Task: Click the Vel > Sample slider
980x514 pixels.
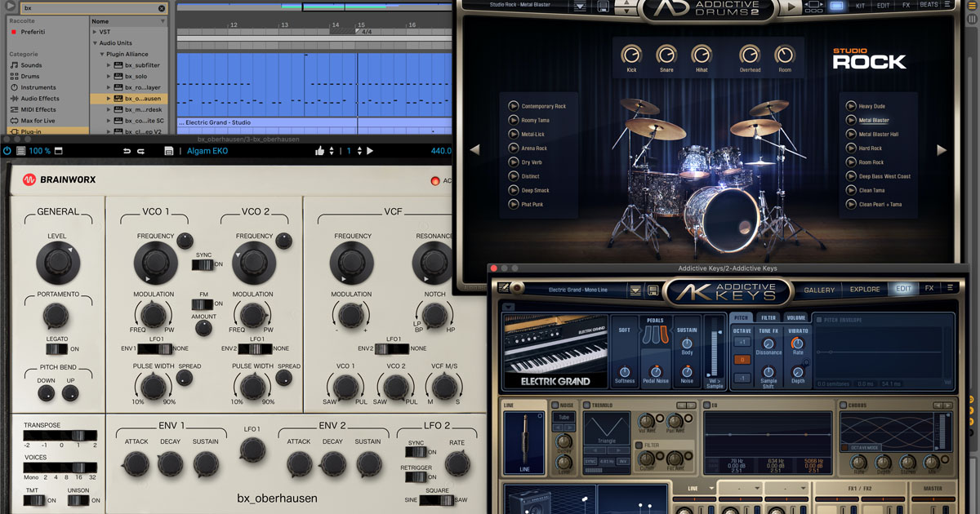Action: 715,355
